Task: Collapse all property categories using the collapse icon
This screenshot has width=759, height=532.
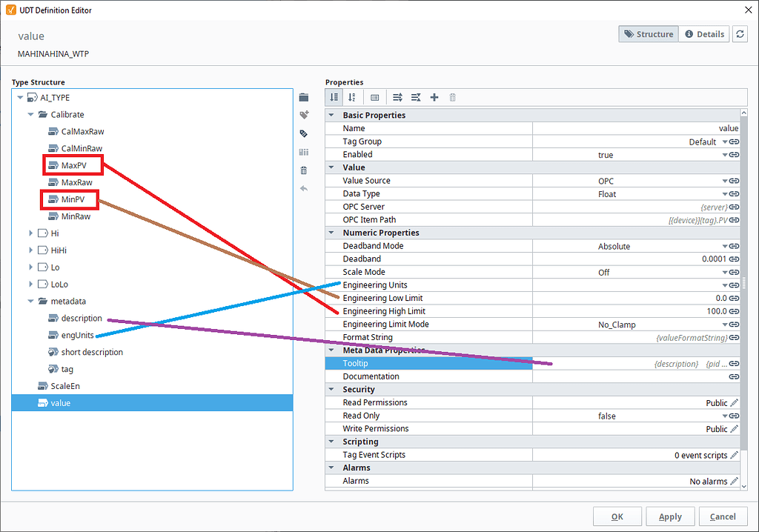Action: coord(416,97)
